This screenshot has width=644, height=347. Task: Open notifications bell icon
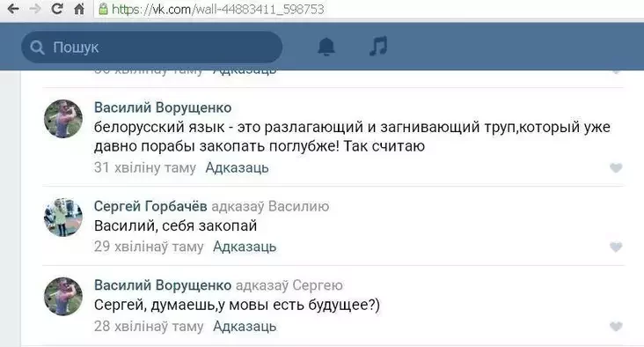326,47
